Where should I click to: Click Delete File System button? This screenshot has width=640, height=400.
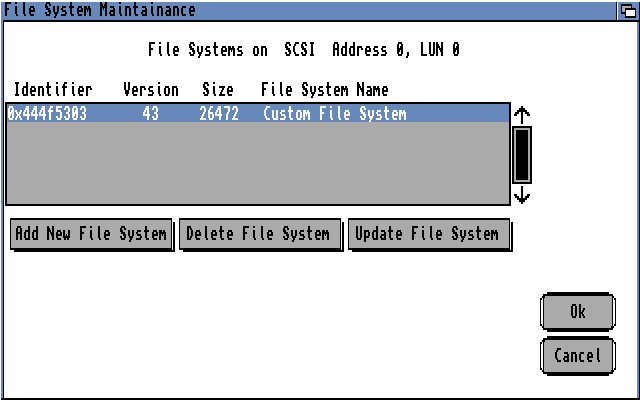point(260,234)
